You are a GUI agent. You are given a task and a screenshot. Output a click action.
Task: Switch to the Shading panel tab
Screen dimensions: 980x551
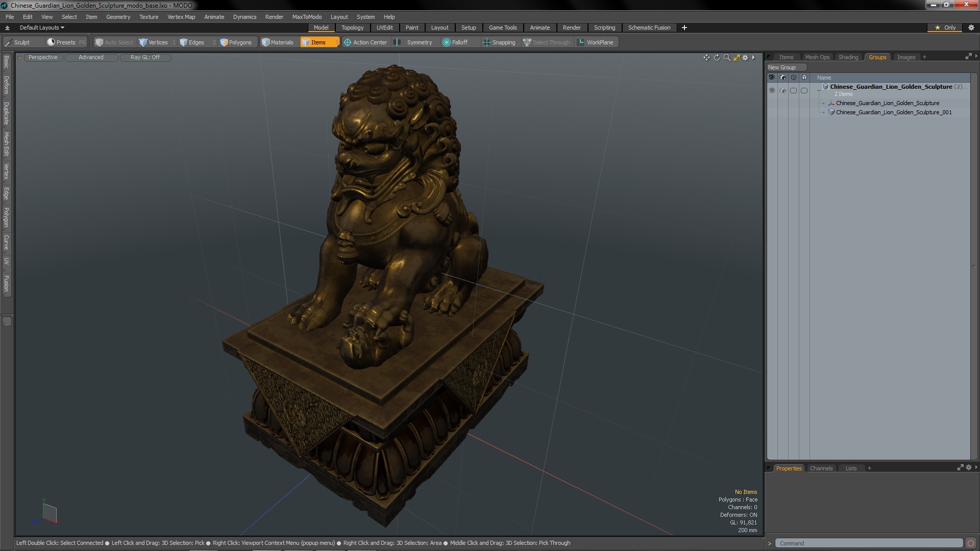click(848, 57)
